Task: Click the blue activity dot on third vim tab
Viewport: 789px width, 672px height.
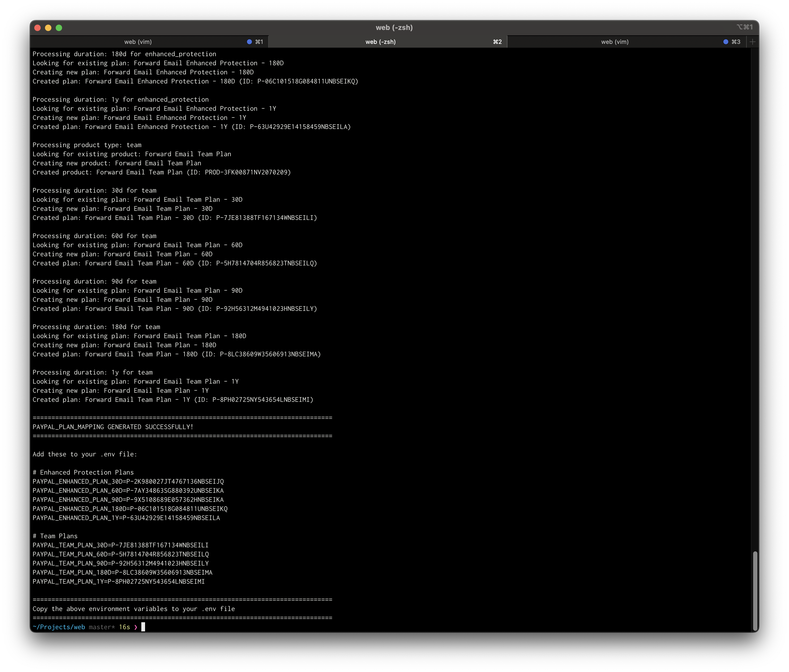Action: click(x=726, y=42)
